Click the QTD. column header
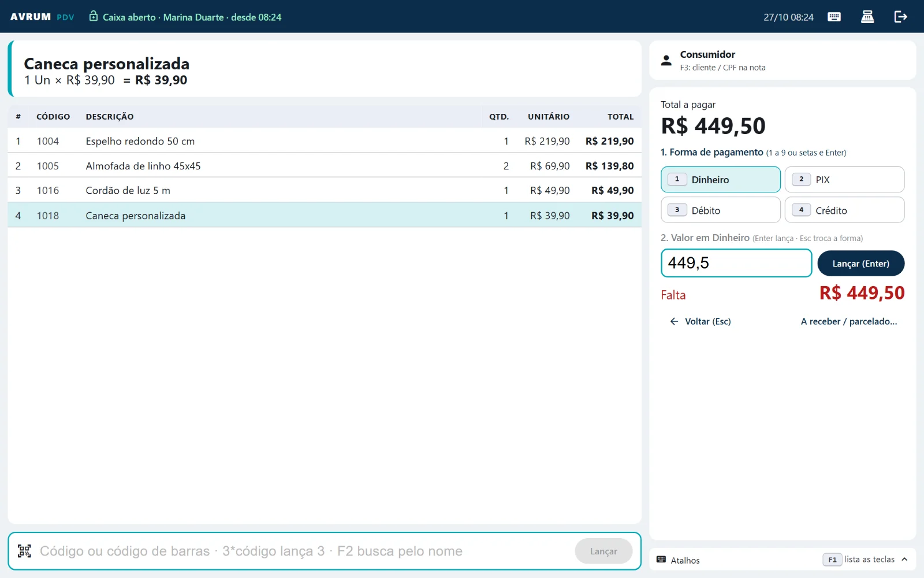The height and width of the screenshot is (578, 924). click(499, 117)
